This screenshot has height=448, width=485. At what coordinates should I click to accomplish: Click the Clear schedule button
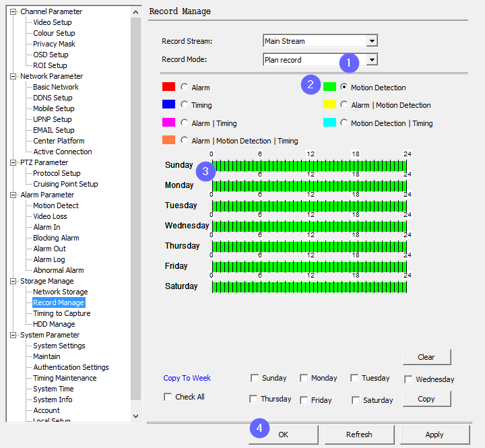[x=426, y=357]
